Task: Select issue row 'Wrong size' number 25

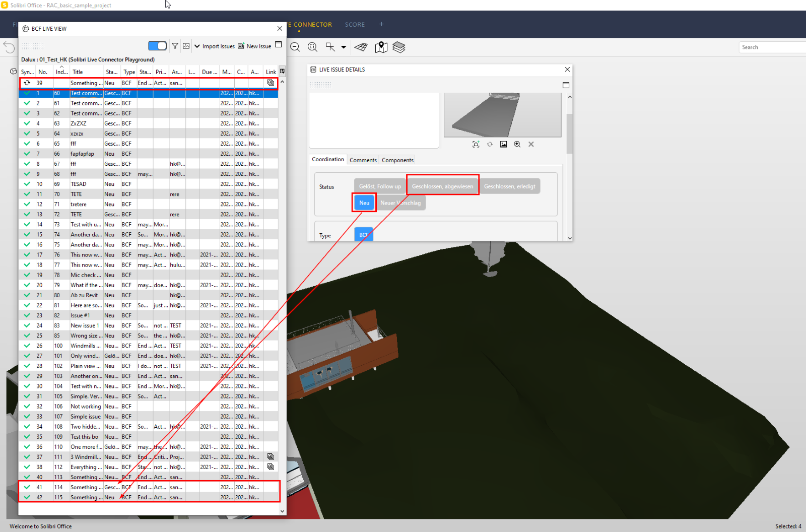Action: [149, 336]
